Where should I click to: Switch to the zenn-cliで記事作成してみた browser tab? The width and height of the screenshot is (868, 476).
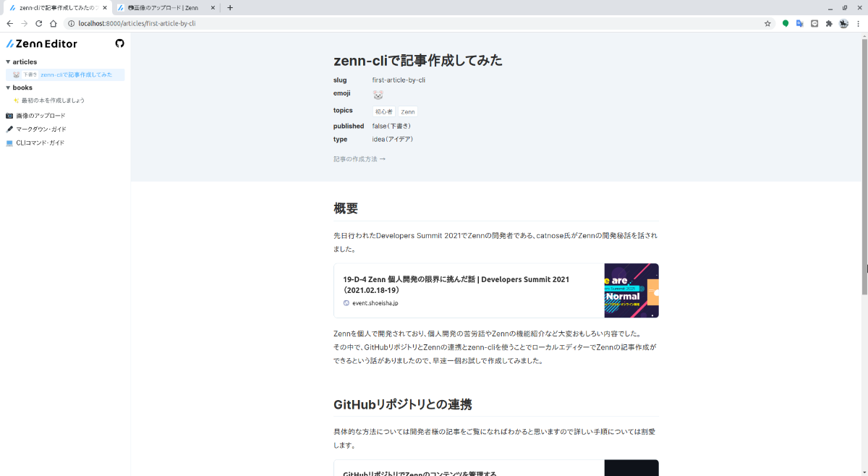57,8
